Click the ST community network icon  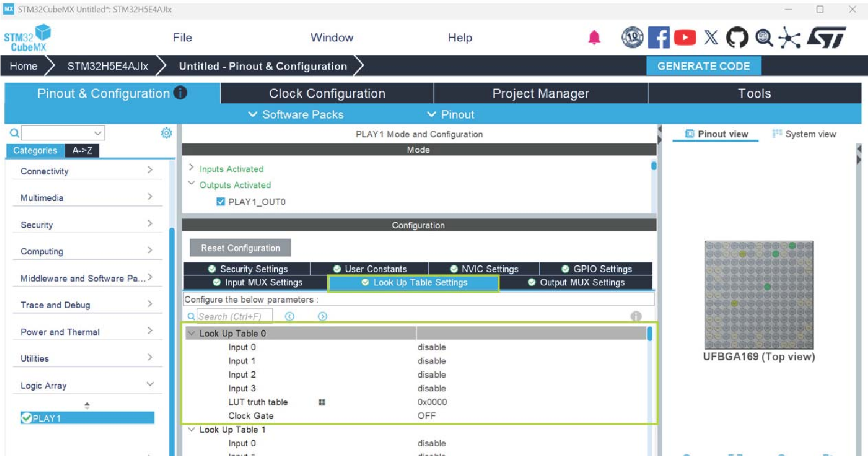pyautogui.click(x=789, y=38)
